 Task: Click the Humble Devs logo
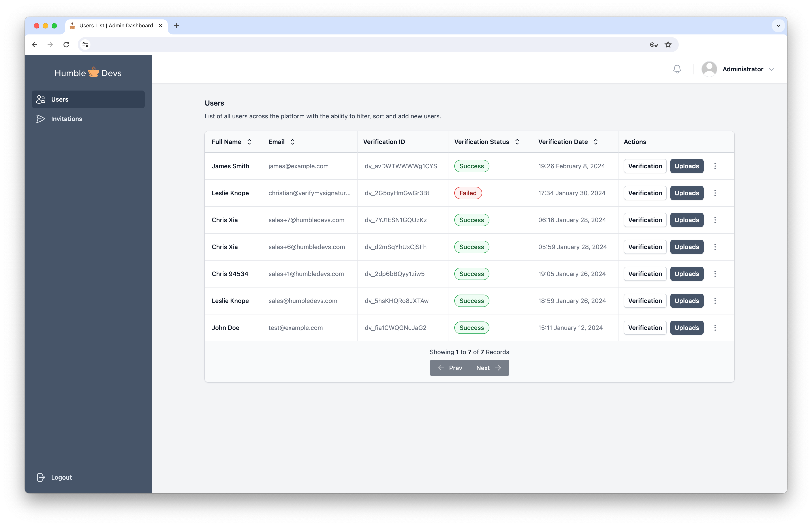pos(88,73)
